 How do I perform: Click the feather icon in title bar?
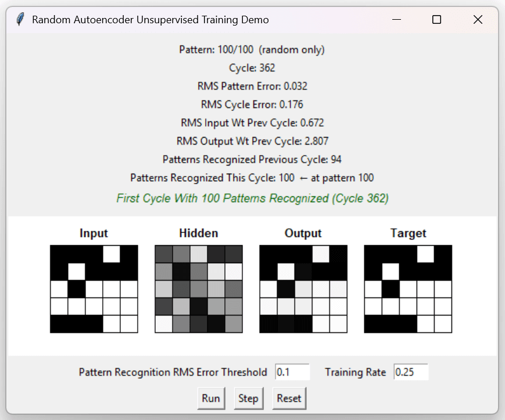[x=20, y=19]
